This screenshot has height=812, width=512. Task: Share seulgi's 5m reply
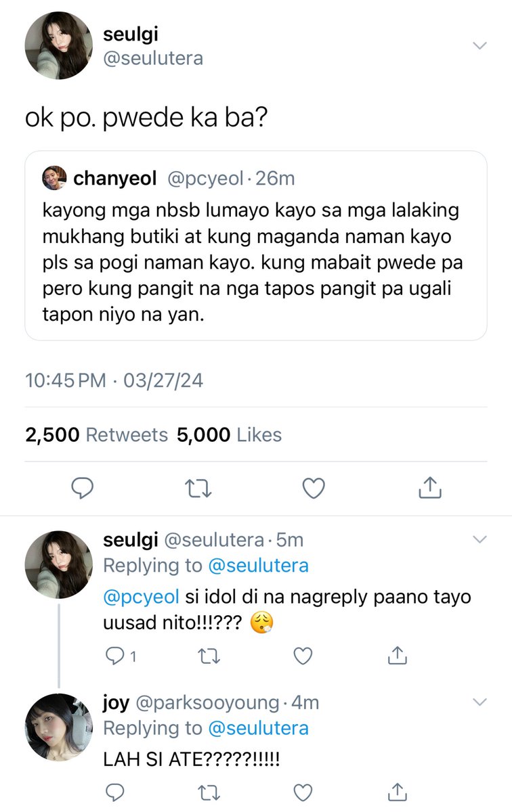tap(398, 654)
